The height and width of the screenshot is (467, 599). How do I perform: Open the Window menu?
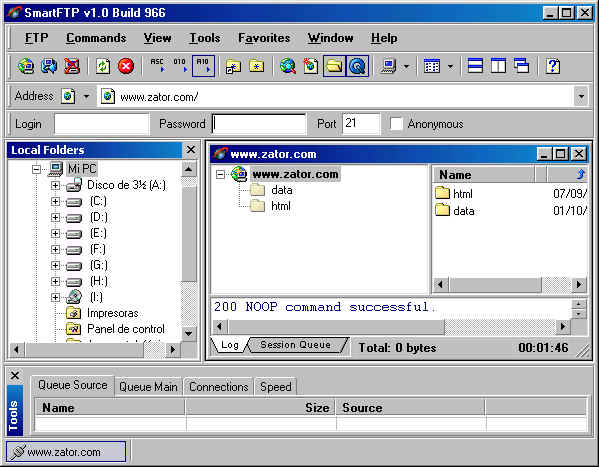click(x=330, y=38)
